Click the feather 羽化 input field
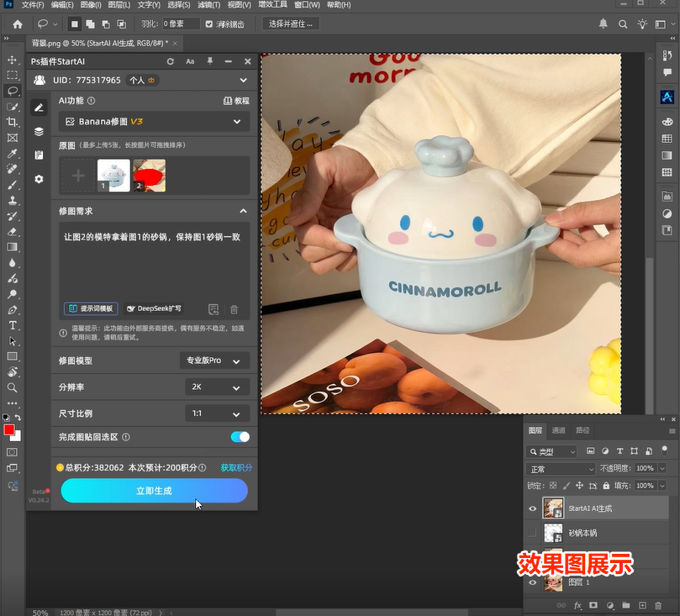This screenshot has width=680, height=616. pyautogui.click(x=182, y=24)
